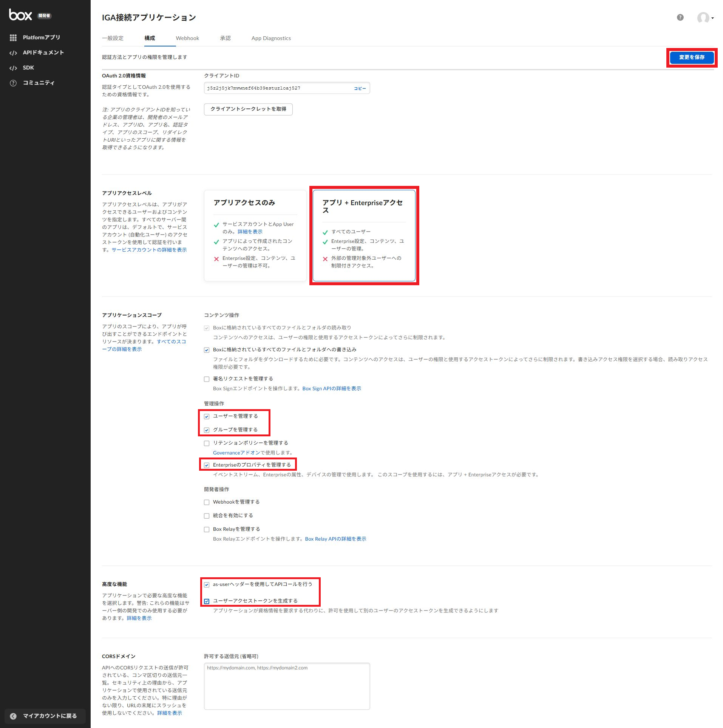Click クライアントシークレットを取得 button

click(x=248, y=109)
